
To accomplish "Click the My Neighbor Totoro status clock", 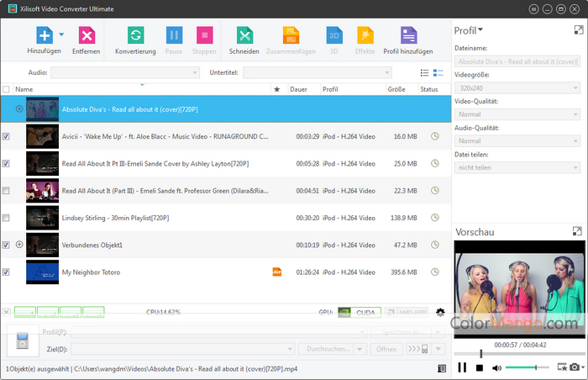I will pyautogui.click(x=435, y=272).
